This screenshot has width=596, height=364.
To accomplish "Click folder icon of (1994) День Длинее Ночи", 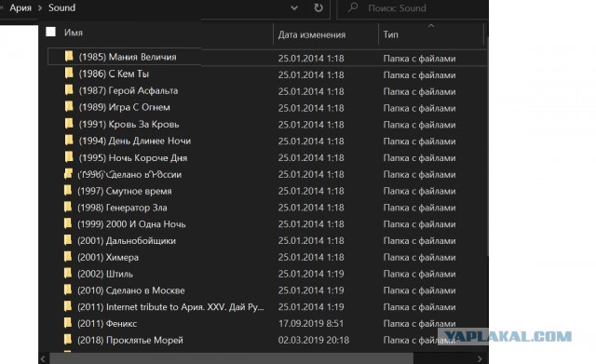I will 69,141.
